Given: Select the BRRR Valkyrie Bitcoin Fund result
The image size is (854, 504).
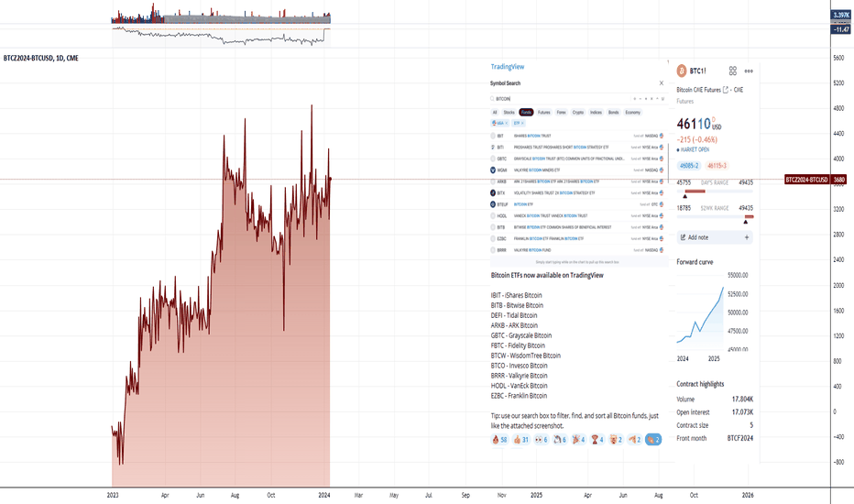Looking at the screenshot, I should pyautogui.click(x=577, y=250).
